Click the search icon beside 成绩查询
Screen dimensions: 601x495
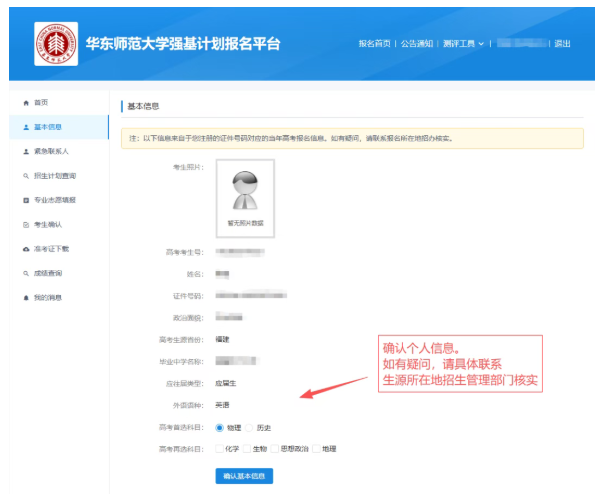coord(26,273)
